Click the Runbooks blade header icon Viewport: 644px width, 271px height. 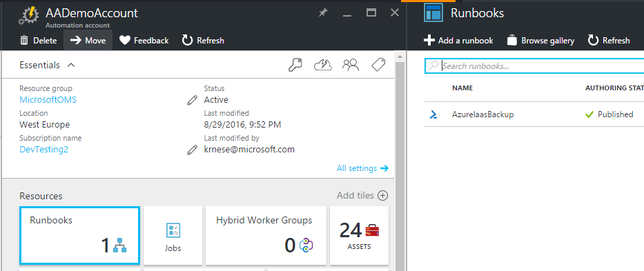433,12
